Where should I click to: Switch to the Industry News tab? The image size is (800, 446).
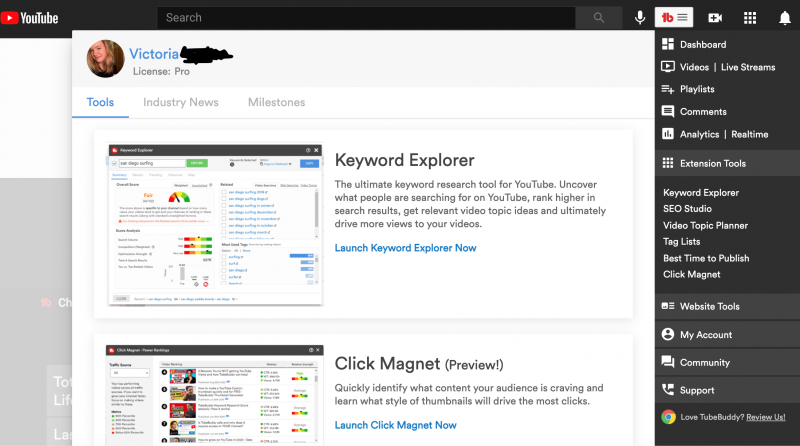point(181,102)
